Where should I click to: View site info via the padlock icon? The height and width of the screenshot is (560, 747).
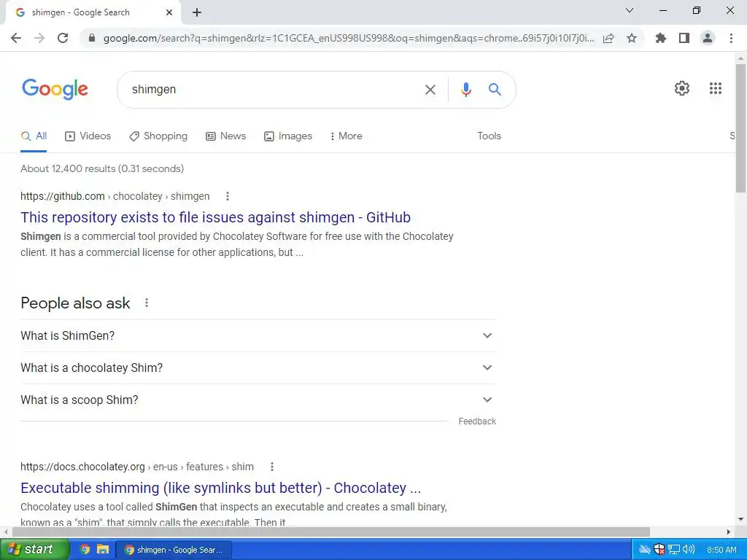[92, 38]
